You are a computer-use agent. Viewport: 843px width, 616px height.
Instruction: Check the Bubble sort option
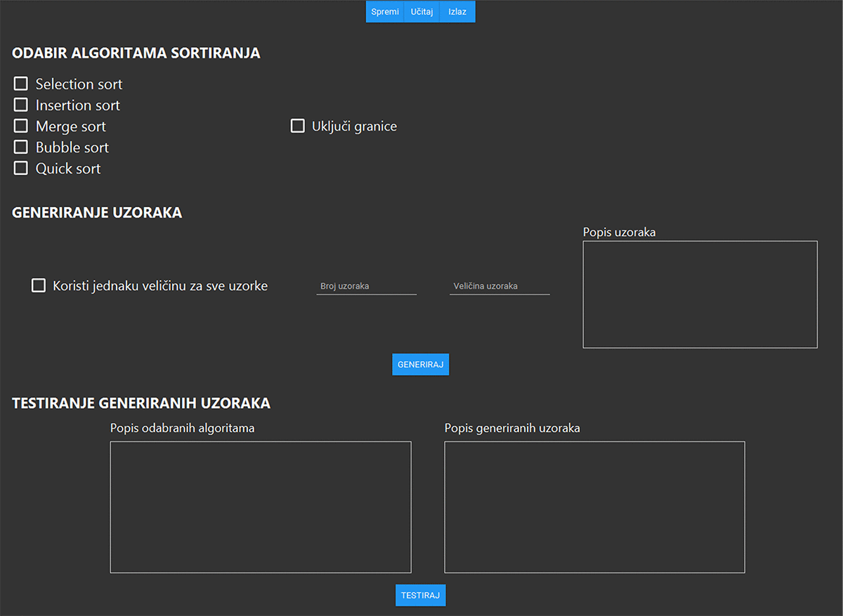click(21, 148)
